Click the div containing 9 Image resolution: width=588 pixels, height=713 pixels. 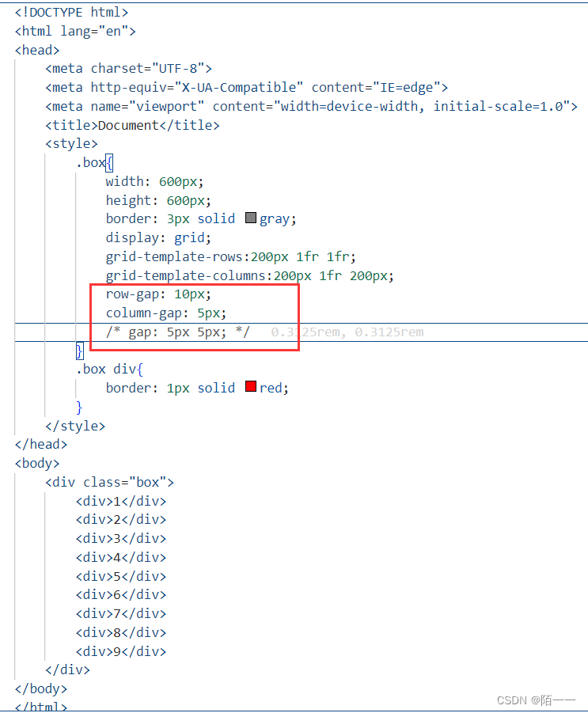pos(121,651)
